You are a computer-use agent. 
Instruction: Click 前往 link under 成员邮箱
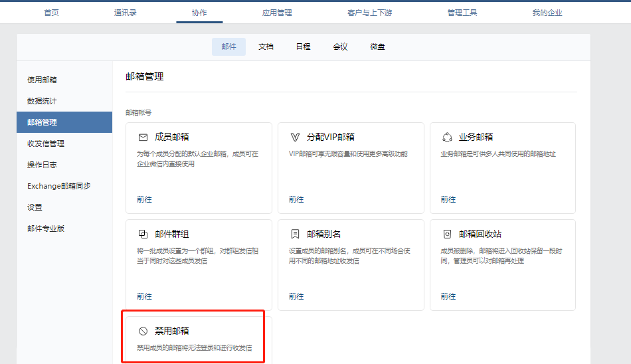pyautogui.click(x=144, y=199)
